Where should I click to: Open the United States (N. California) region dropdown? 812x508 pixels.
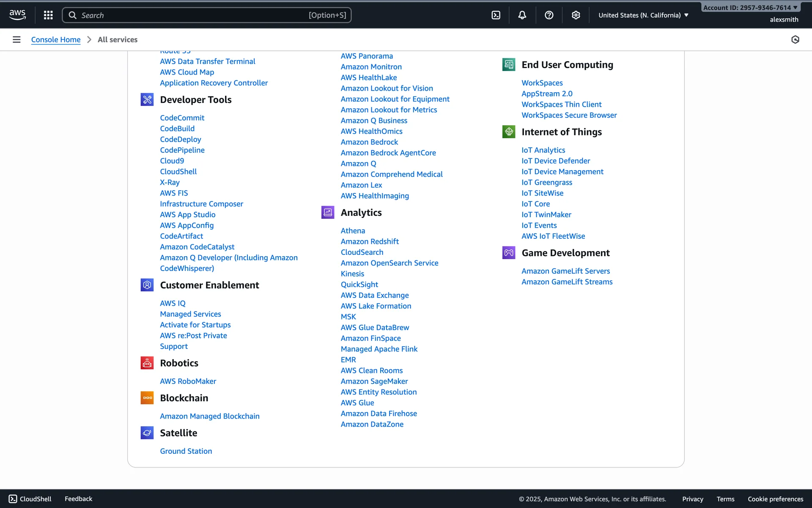coord(643,15)
